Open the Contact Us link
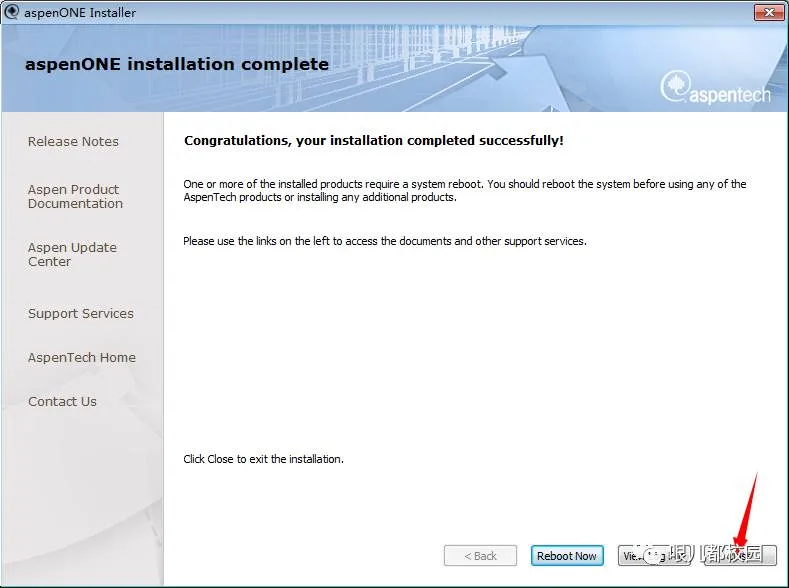The width and height of the screenshot is (789, 588). pos(62,401)
